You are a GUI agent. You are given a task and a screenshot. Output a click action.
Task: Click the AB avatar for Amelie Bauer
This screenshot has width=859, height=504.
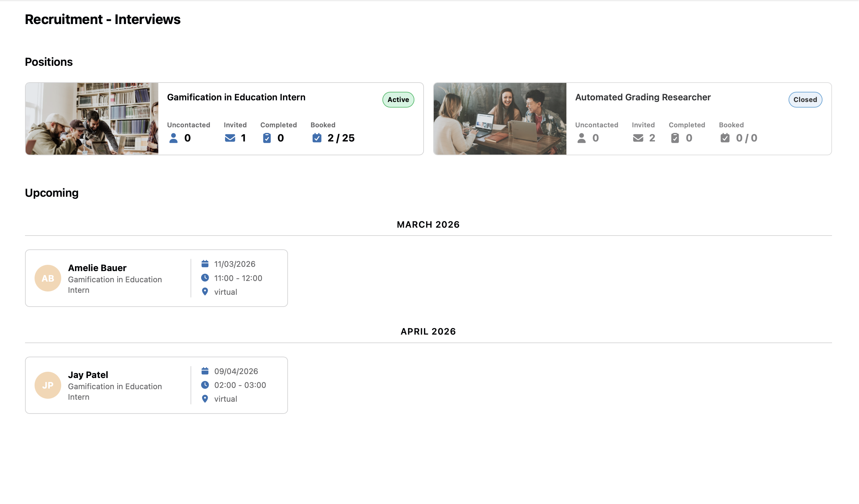click(48, 278)
